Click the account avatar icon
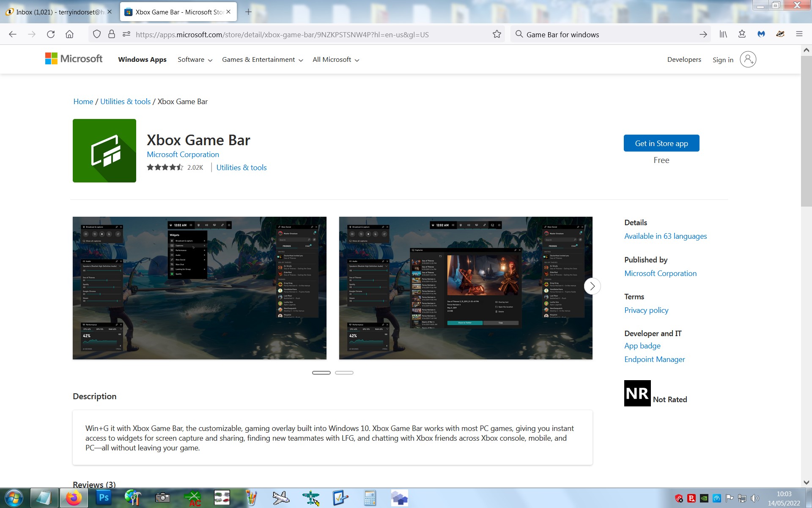Screen dimensions: 812x508 pyautogui.click(x=748, y=59)
